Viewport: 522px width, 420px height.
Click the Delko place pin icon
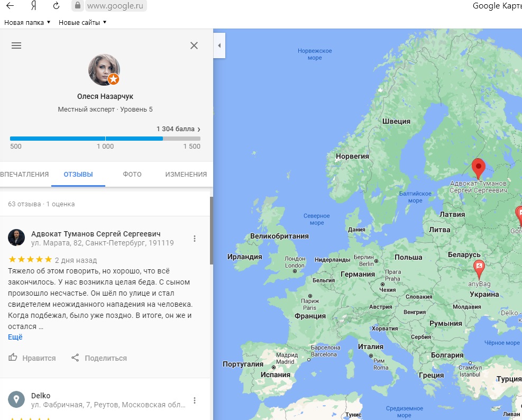tap(16, 399)
